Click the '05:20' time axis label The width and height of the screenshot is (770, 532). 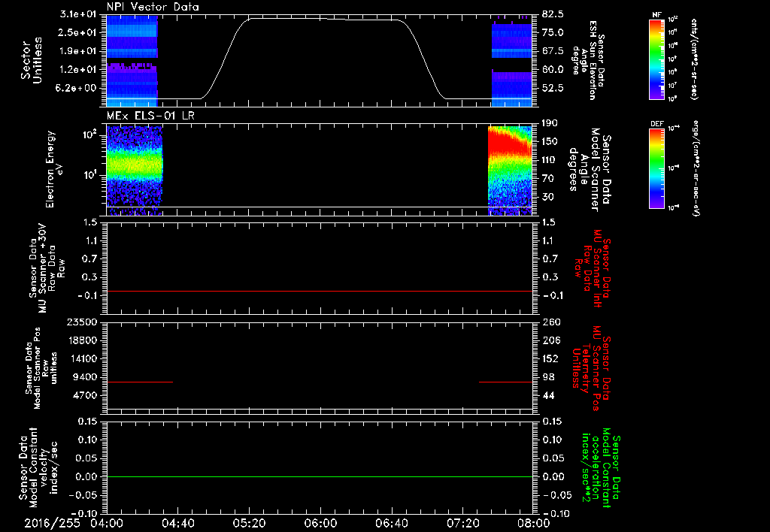click(249, 523)
